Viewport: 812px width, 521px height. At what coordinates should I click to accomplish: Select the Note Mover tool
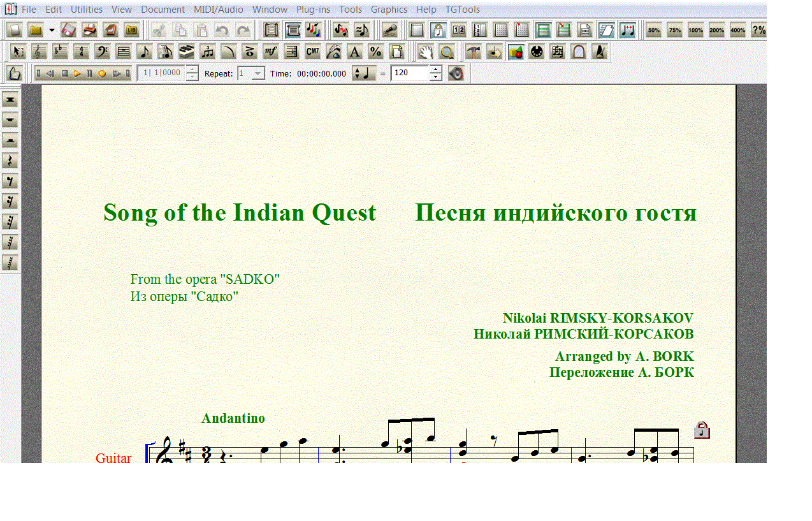[495, 52]
